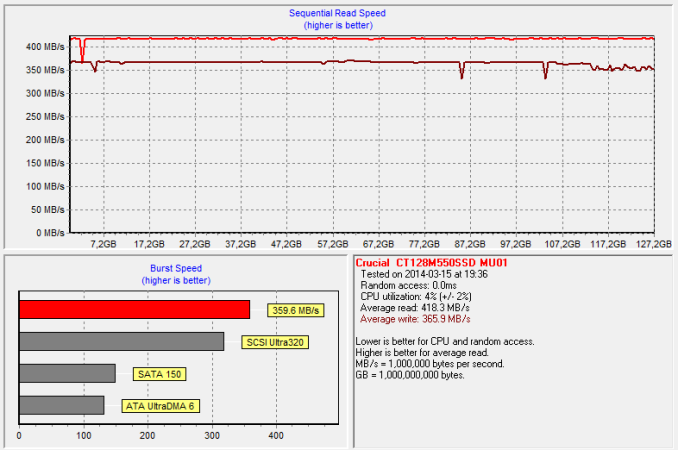
Task: Click the '127,2GB' x-axis label
Action: point(653,244)
